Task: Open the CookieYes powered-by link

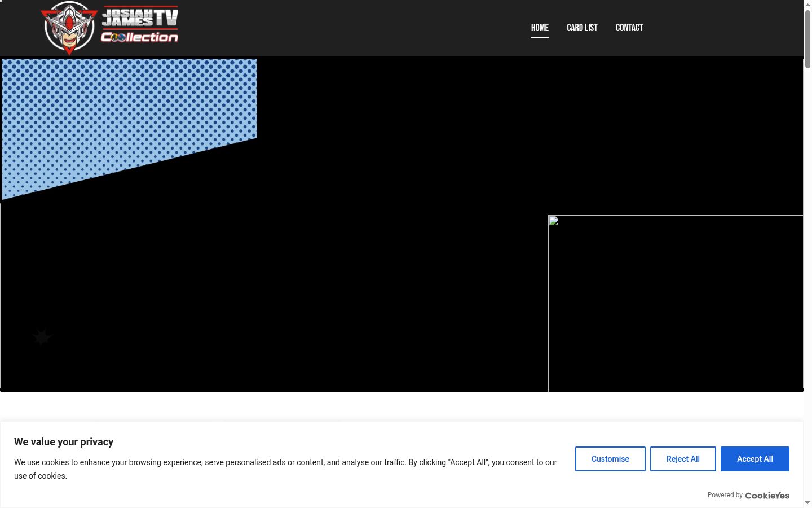Action: 767,496
